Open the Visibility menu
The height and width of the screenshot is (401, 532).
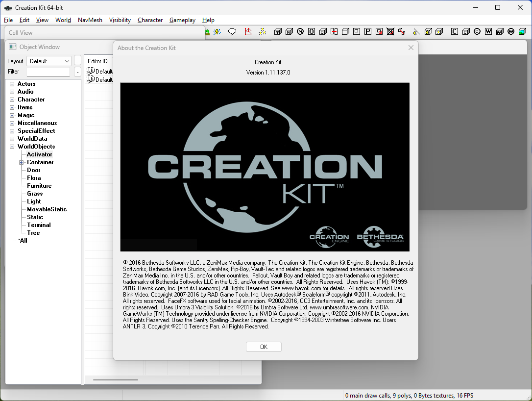120,20
